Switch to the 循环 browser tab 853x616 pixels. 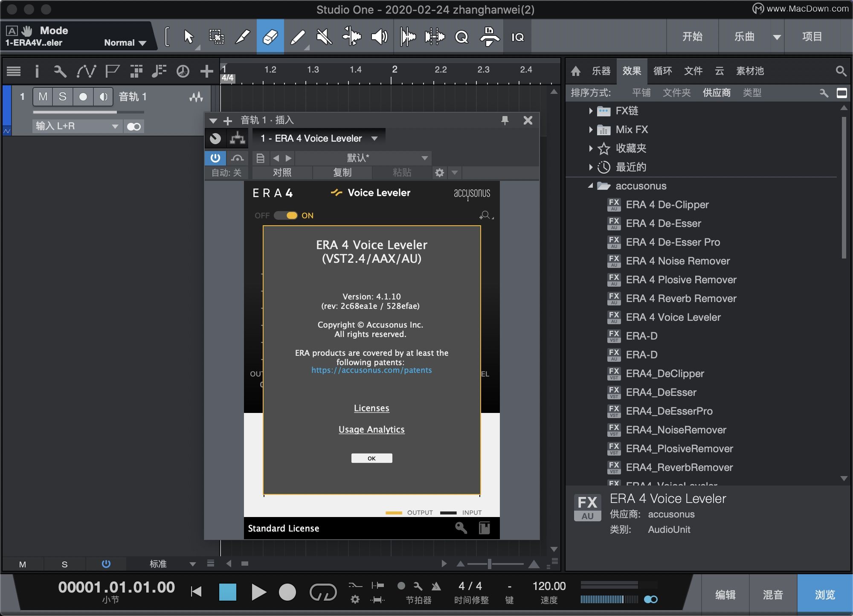(x=662, y=71)
